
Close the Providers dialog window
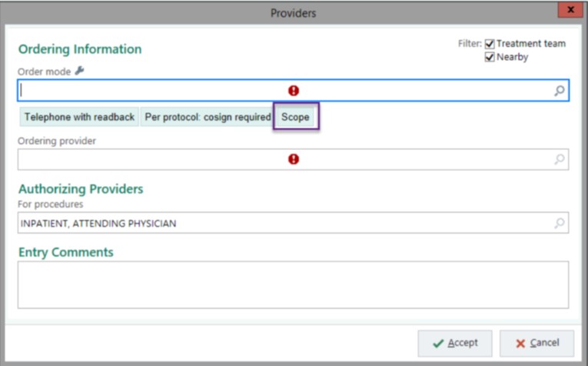tap(570, 11)
